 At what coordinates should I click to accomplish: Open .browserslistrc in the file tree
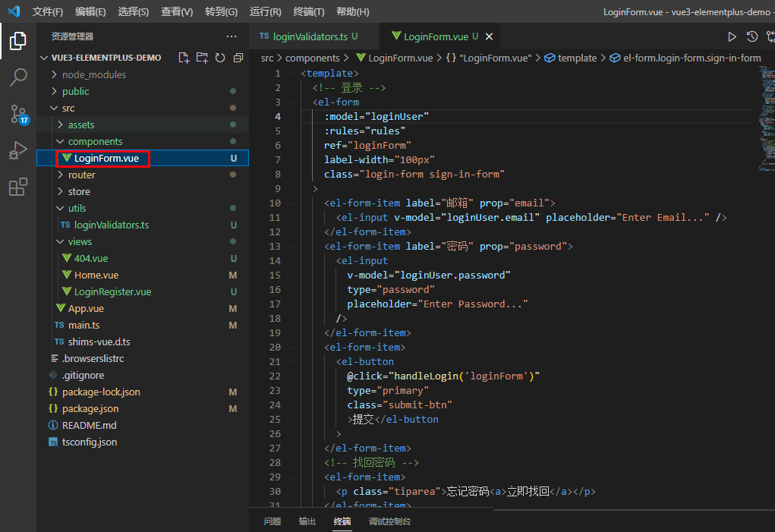[x=143, y=359]
